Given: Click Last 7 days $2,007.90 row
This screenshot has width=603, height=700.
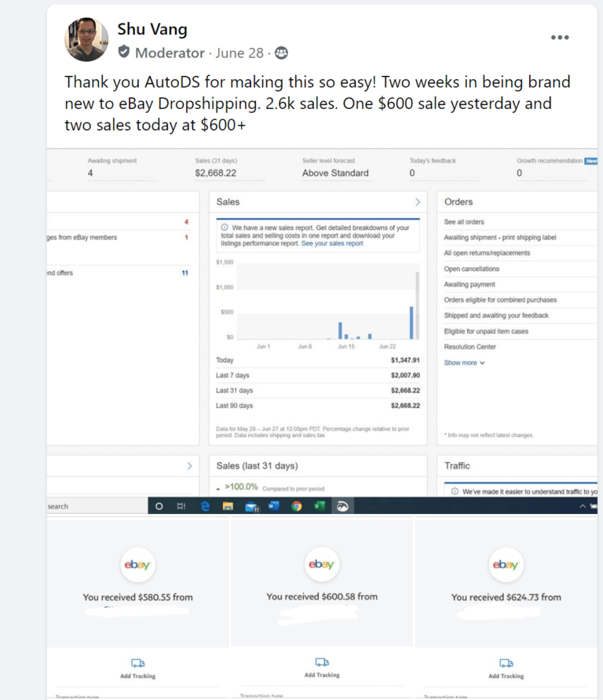Looking at the screenshot, I should (x=317, y=375).
